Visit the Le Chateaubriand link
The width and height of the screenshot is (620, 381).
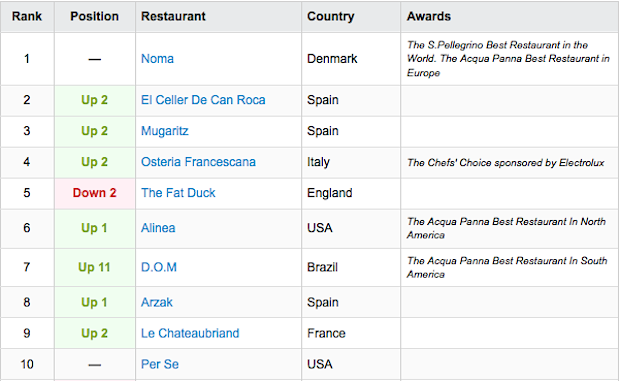(190, 333)
